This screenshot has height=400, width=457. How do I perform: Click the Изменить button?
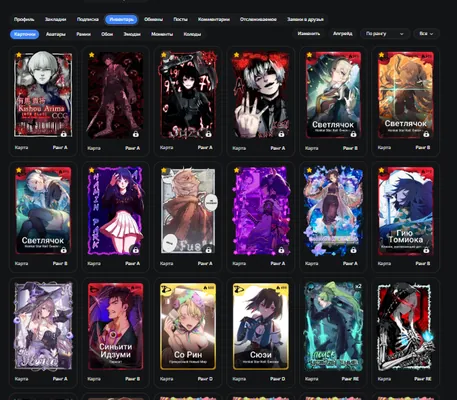pos(309,34)
